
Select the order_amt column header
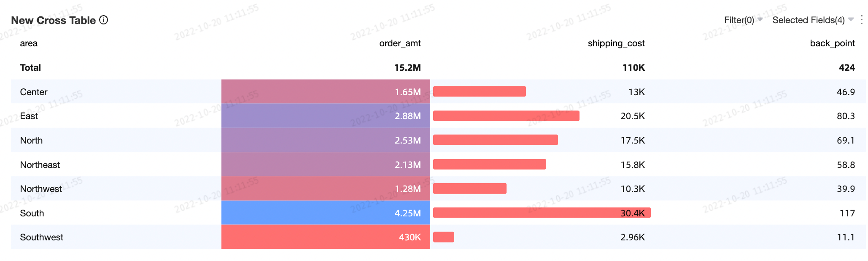click(x=399, y=43)
